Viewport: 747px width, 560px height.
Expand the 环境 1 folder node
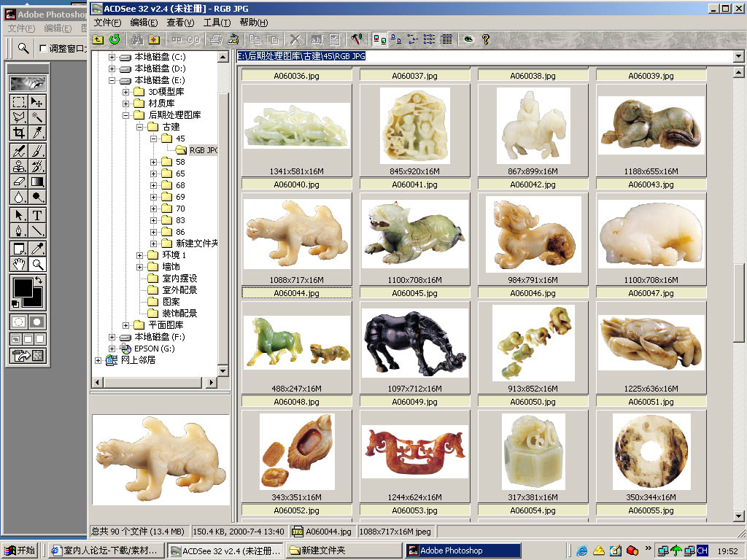pos(140,255)
